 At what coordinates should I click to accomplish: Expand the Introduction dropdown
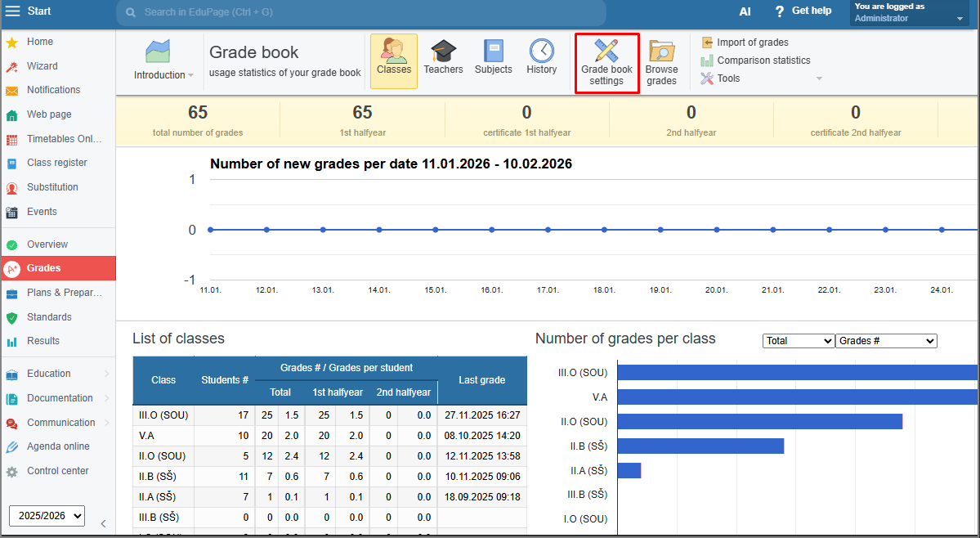click(x=163, y=74)
